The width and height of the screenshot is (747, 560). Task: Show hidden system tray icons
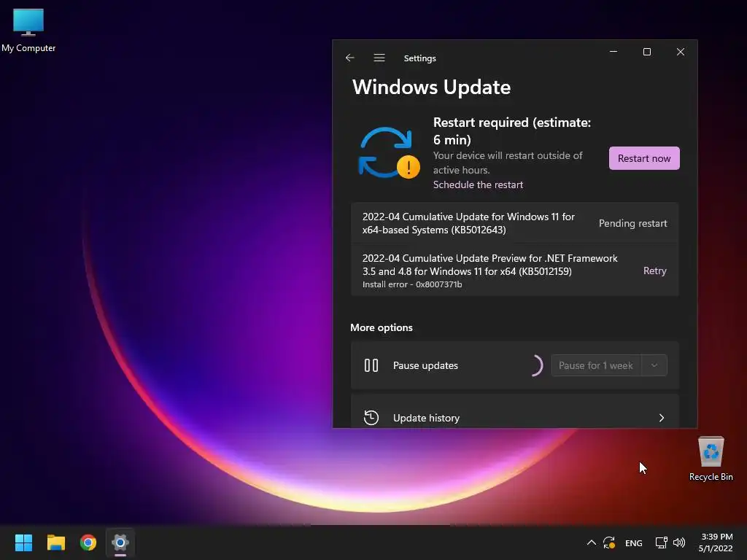click(591, 542)
